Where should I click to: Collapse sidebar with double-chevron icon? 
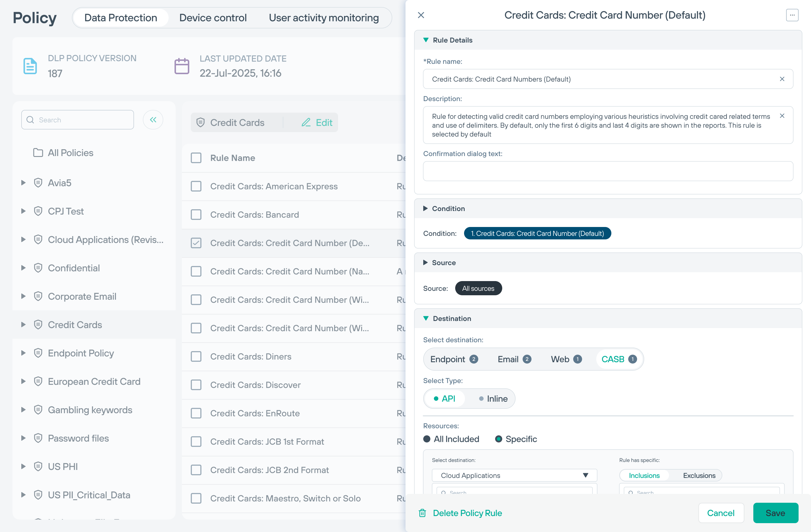[153, 119]
